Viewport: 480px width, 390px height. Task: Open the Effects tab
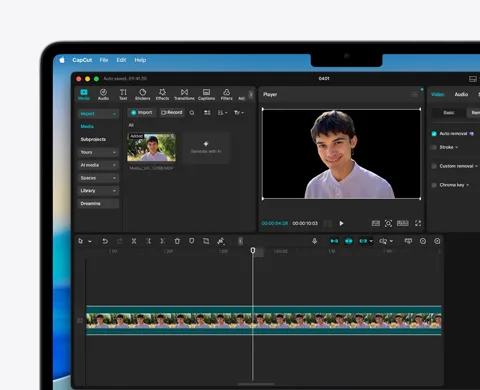click(x=162, y=94)
